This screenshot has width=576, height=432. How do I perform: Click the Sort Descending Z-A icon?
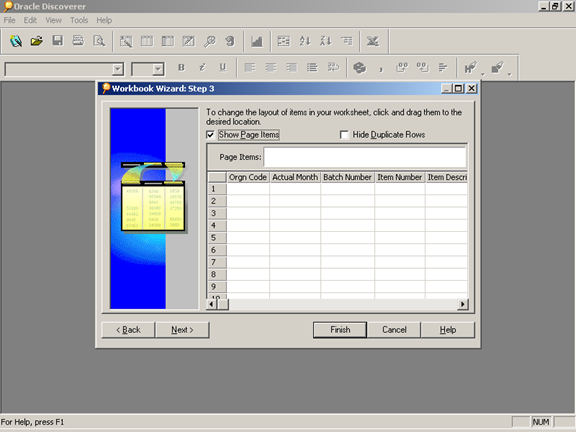(325, 41)
